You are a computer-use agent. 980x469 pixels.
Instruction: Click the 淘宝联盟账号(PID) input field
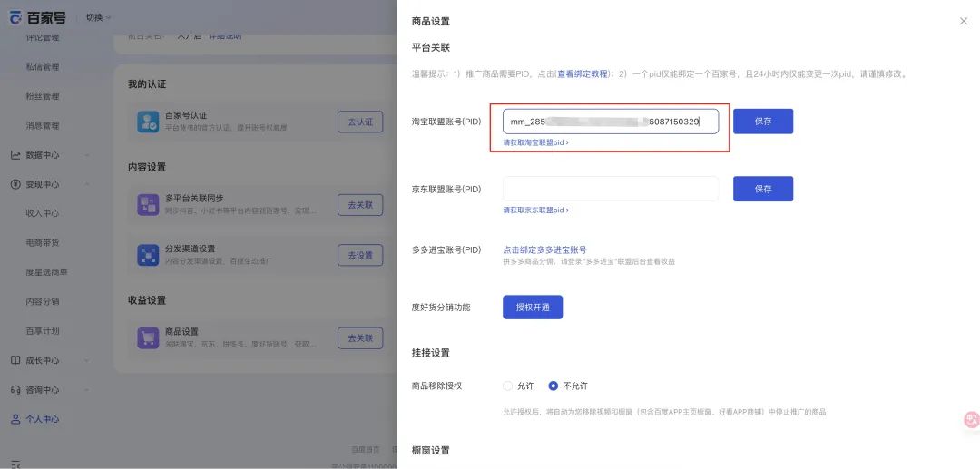611,122
